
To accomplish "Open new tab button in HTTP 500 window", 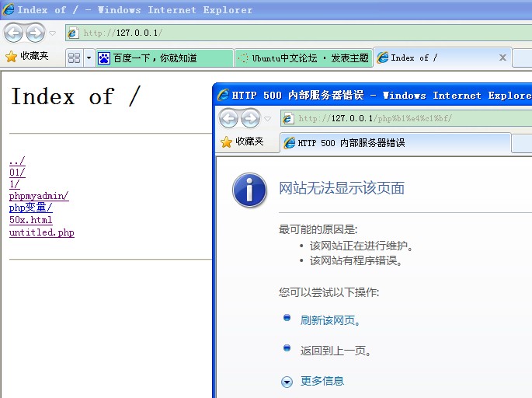I will (522, 143).
